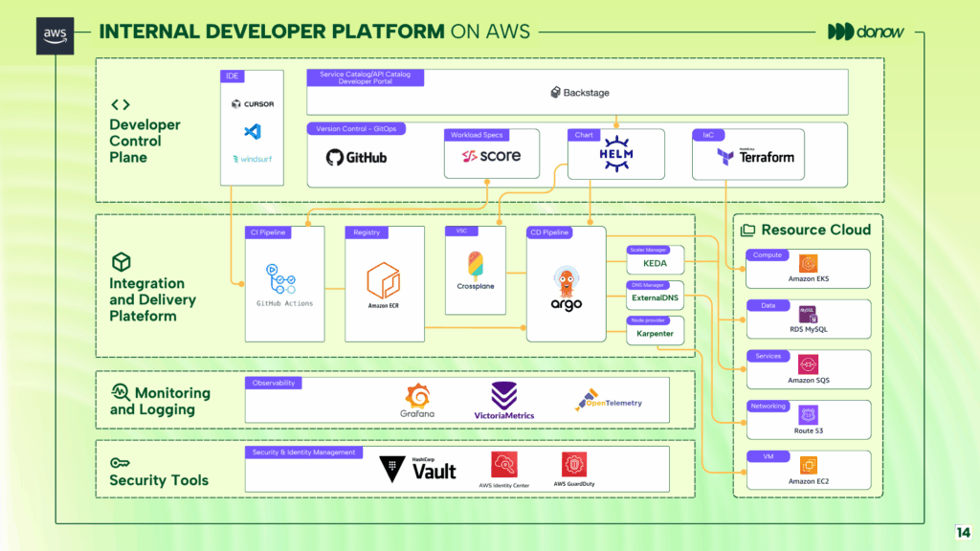Click the RDS MySQL icon
This screenshot has width=980, height=551.
(x=808, y=314)
